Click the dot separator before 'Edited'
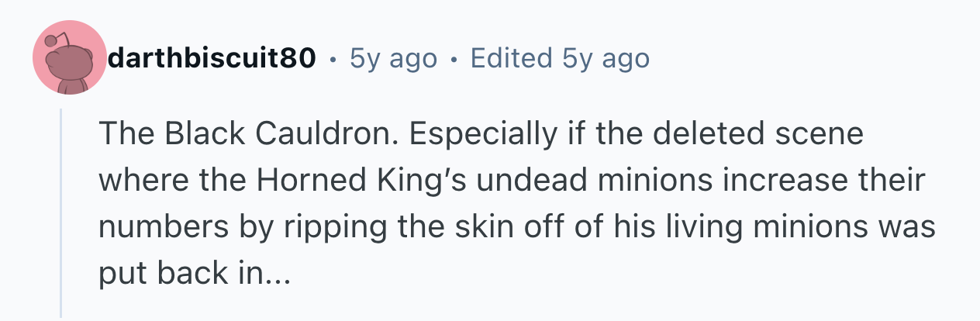This screenshot has height=321, width=980. [x=454, y=59]
